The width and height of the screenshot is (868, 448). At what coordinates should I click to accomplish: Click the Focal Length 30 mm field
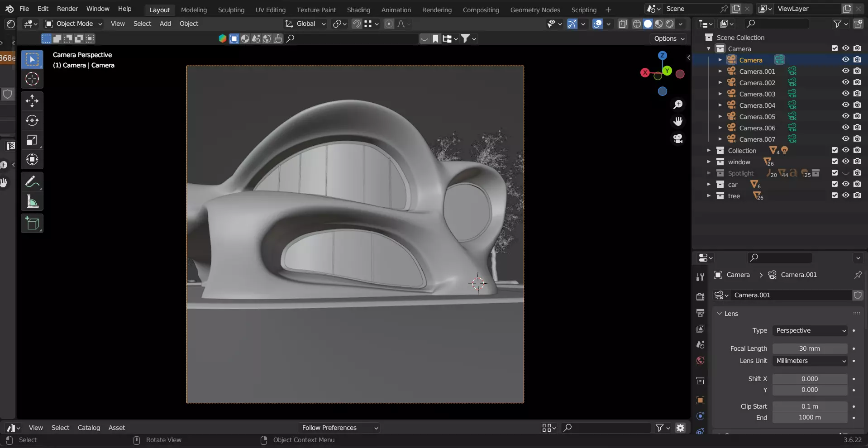pos(809,348)
